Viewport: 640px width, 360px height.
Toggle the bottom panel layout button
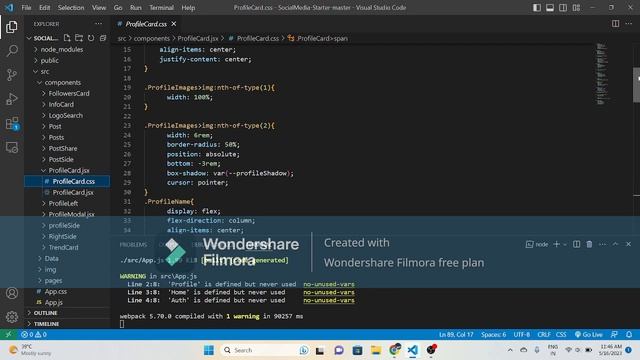pos(550,7)
